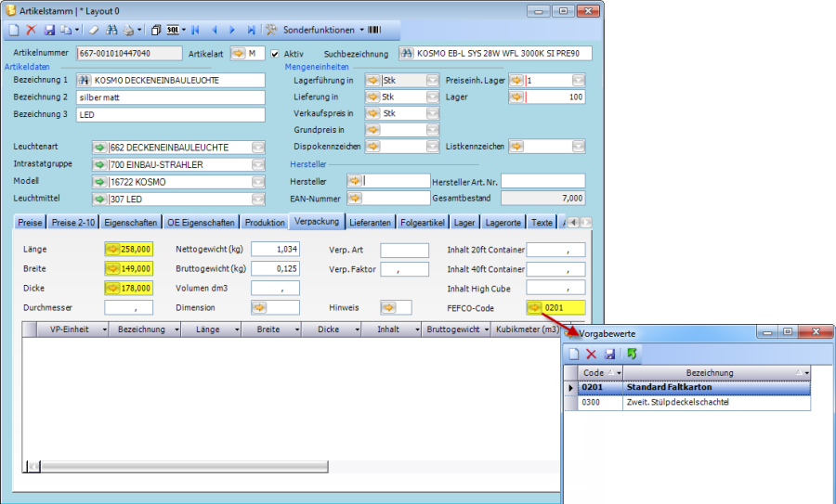The width and height of the screenshot is (836, 504).
Task: Jump to last record with navigation arrow
Action: tap(249, 31)
